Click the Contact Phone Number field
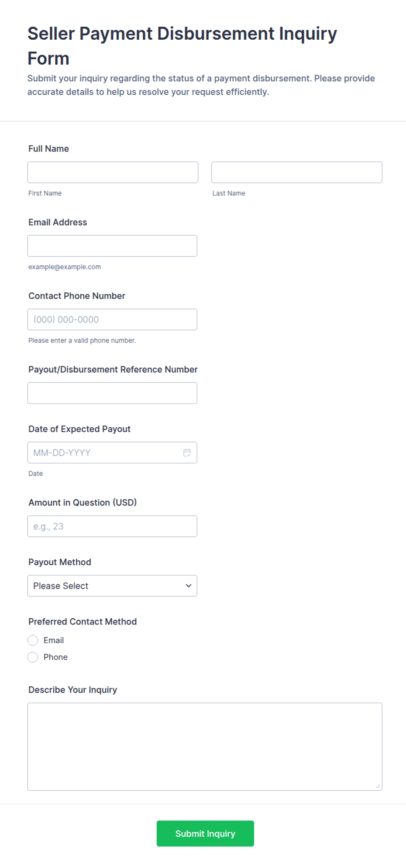This screenshot has width=406, height=868. point(112,319)
